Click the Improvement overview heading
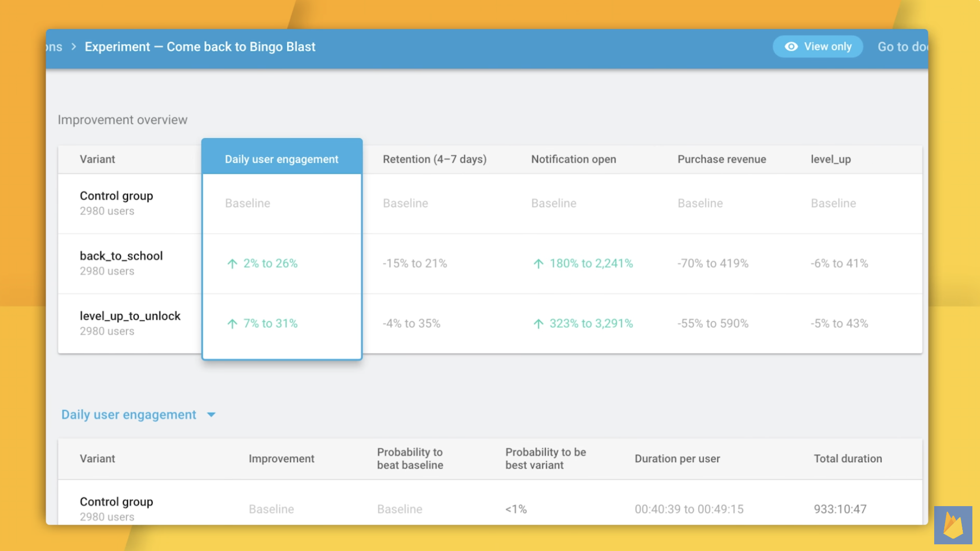The image size is (980, 551). pyautogui.click(x=123, y=120)
